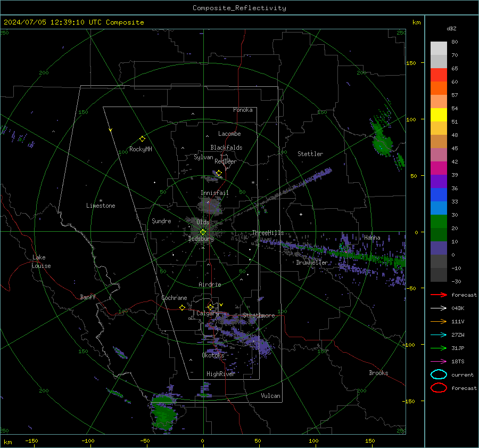Click the orange 57–60 dBZ swatch
This screenshot has height=448, width=479.
[439, 88]
